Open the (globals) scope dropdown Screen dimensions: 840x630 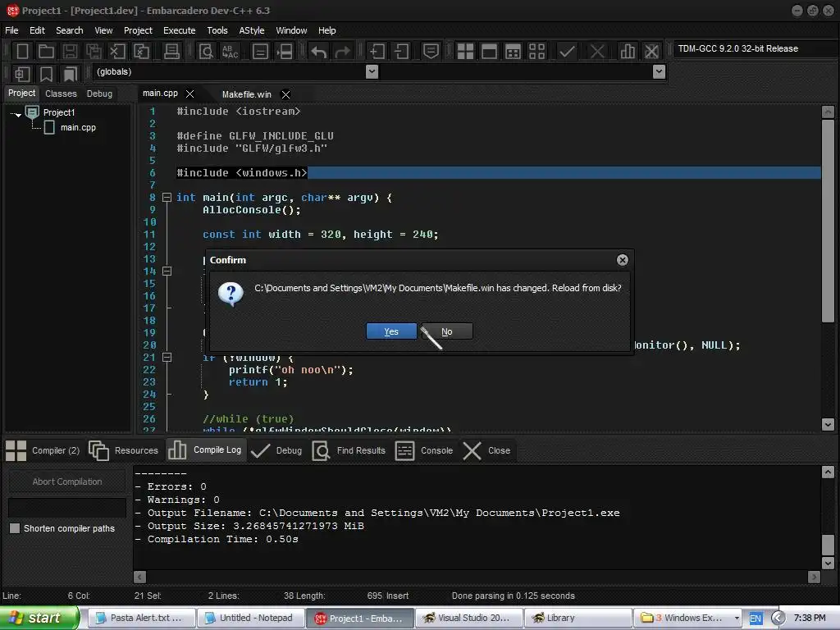pos(372,72)
